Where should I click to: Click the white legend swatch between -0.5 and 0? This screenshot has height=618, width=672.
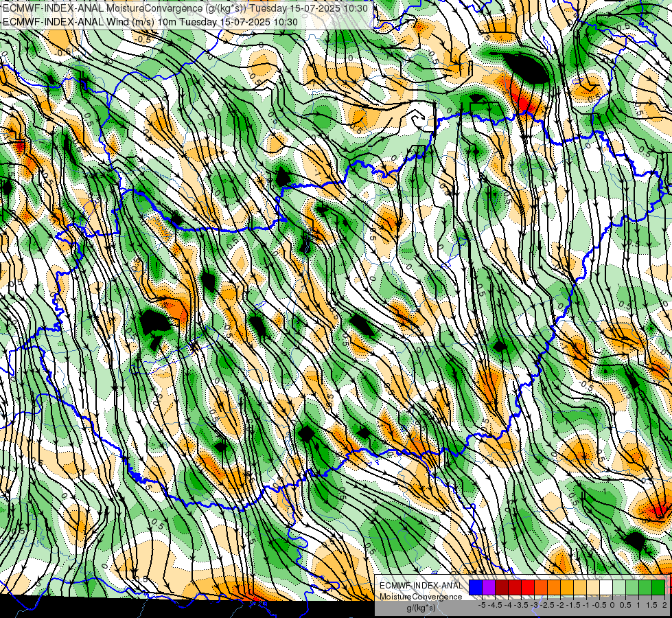(606, 587)
